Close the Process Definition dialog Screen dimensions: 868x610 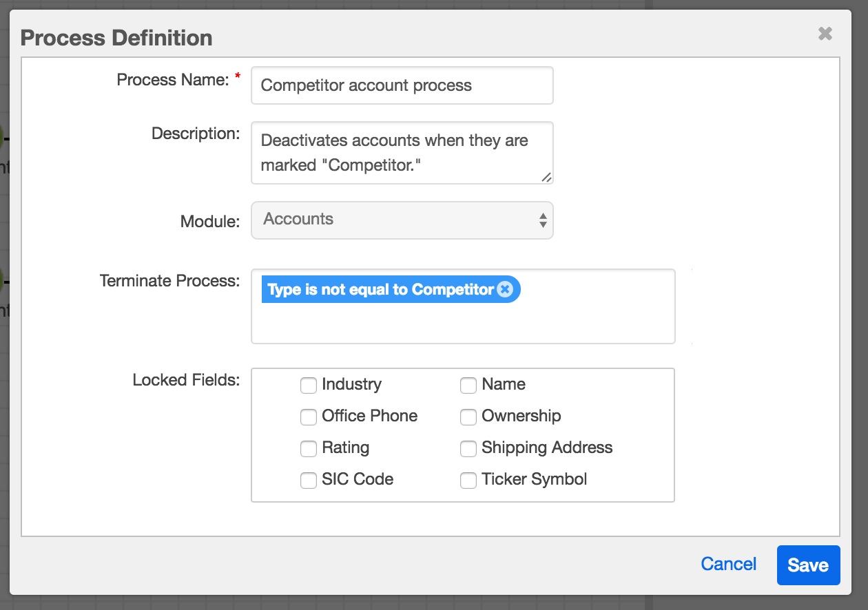tap(825, 33)
